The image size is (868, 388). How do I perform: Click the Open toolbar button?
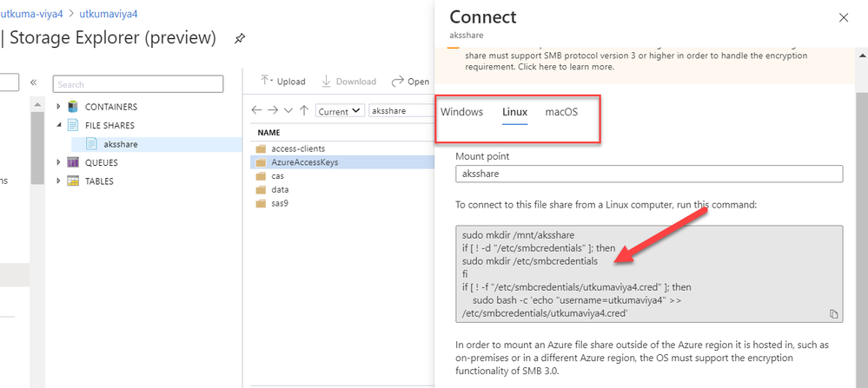coord(410,82)
